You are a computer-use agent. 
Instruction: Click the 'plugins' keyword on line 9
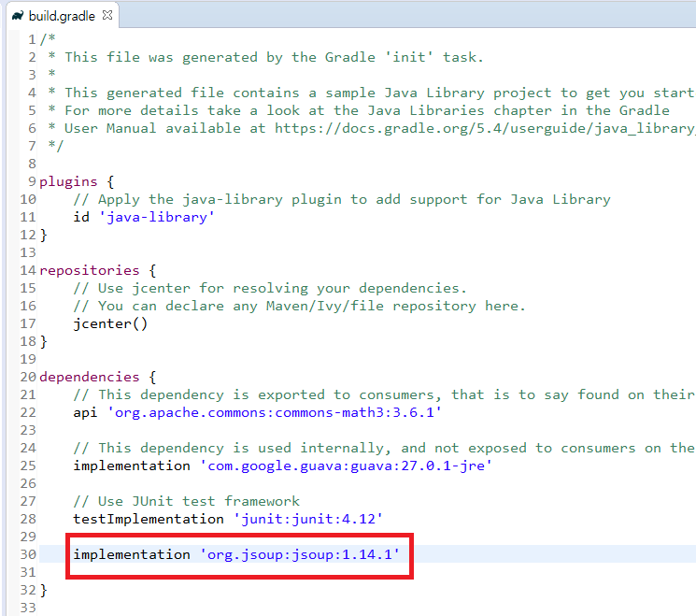[68, 181]
